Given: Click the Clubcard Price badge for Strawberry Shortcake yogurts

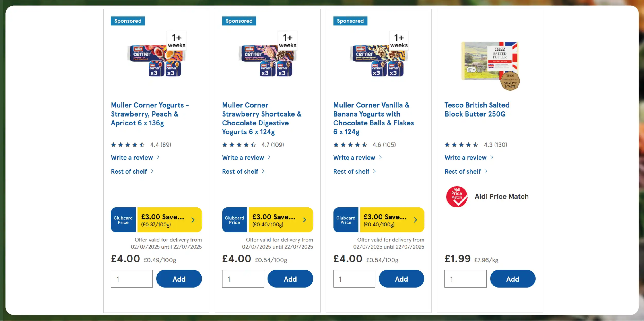Looking at the screenshot, I should [x=234, y=220].
